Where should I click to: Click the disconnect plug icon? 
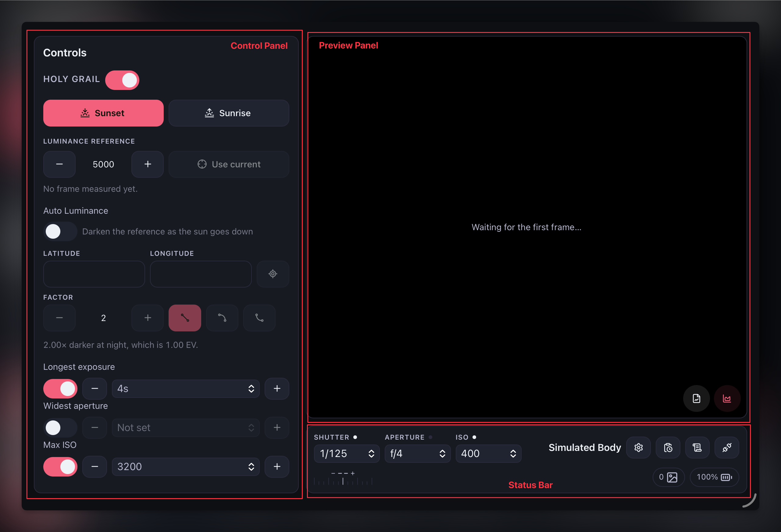point(727,448)
